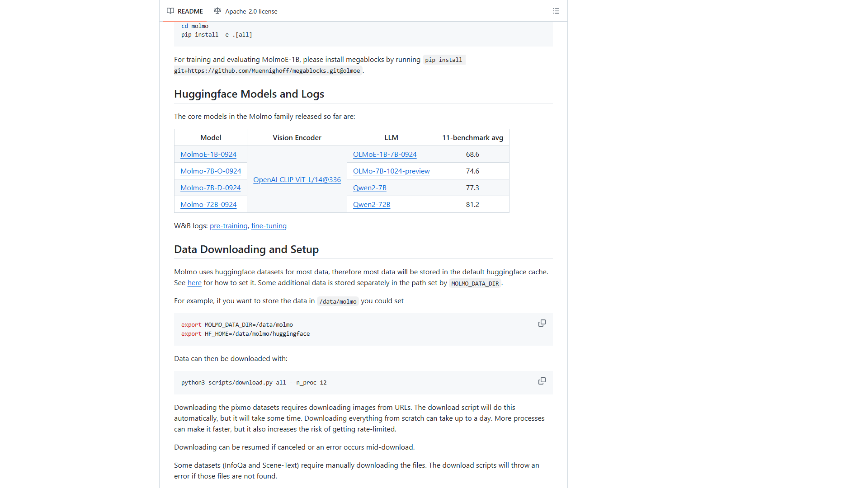Image resolution: width=868 pixels, height=488 pixels.
Task: Click the 'pip install -e .[all]' code line
Action: pyautogui.click(x=217, y=34)
